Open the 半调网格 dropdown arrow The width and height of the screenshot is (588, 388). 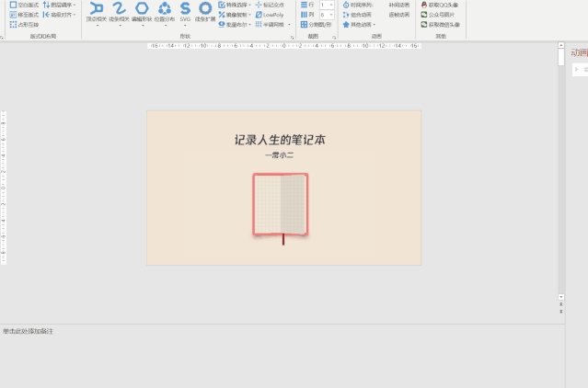pos(289,25)
